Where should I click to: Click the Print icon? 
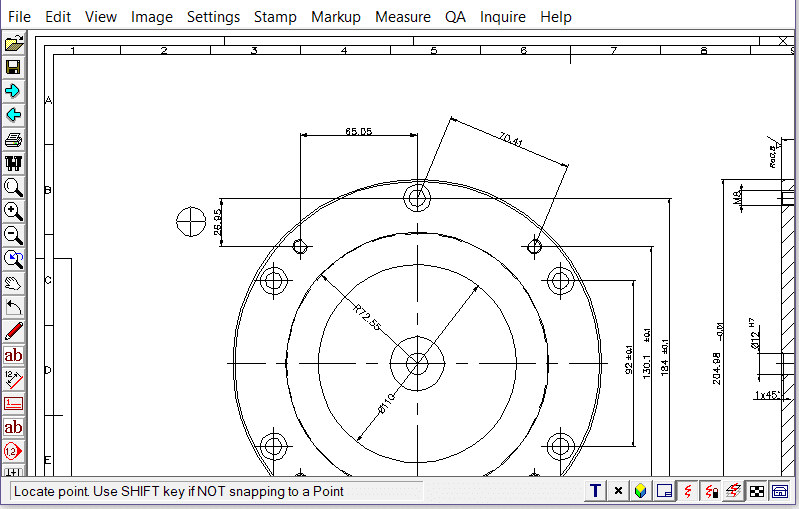[13, 139]
